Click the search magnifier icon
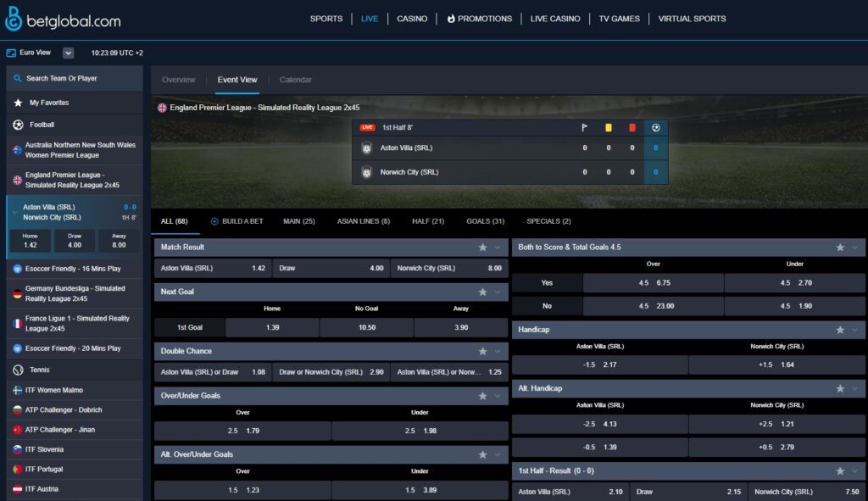 coord(18,79)
